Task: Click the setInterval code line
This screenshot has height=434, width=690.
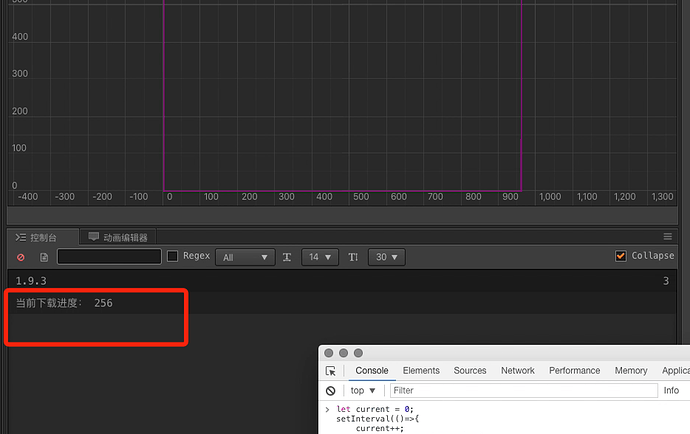Action: [x=378, y=419]
